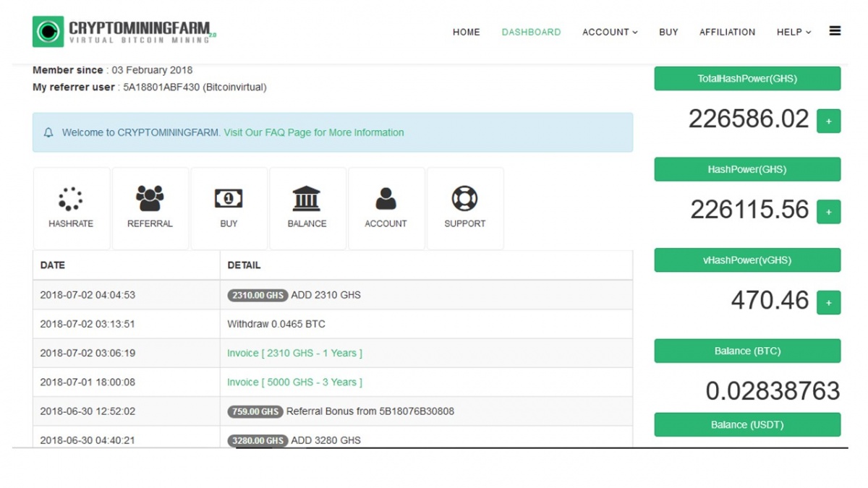Click the DATE column header
Viewport: 868px width, 488px height.
tap(53, 265)
